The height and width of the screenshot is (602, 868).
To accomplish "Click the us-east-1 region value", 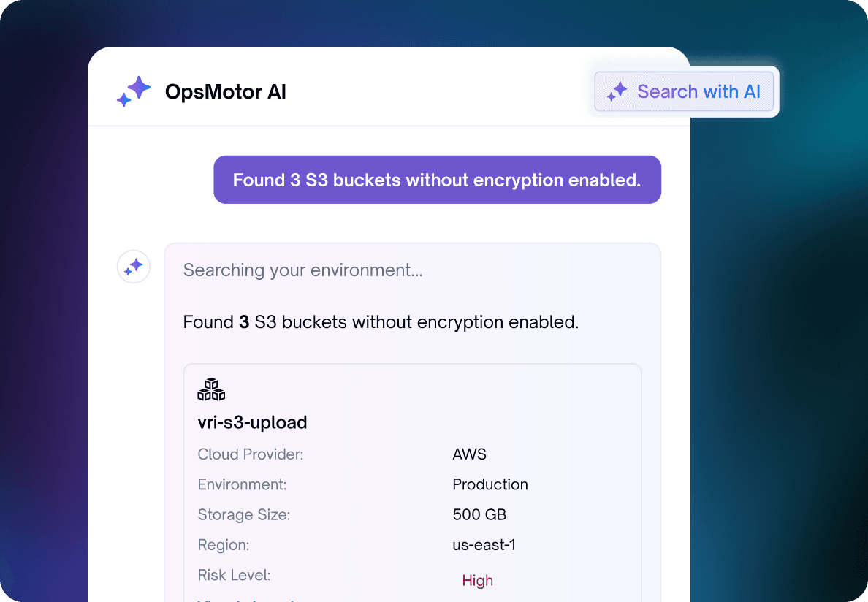I will coord(484,545).
